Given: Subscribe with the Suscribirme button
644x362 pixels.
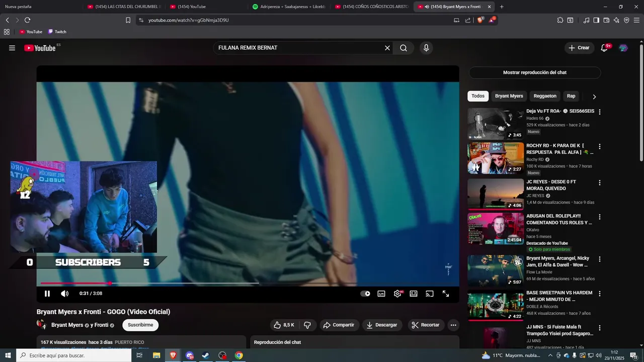Looking at the screenshot, I should pos(140,325).
